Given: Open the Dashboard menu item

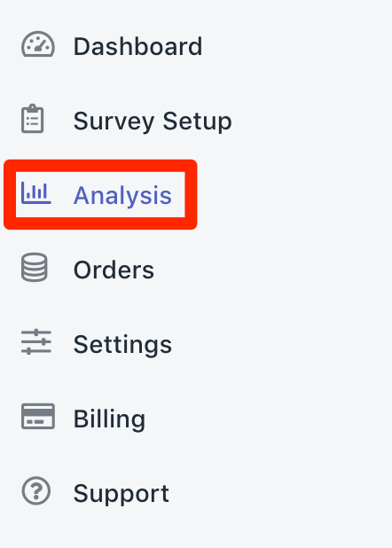Looking at the screenshot, I should point(112,46).
